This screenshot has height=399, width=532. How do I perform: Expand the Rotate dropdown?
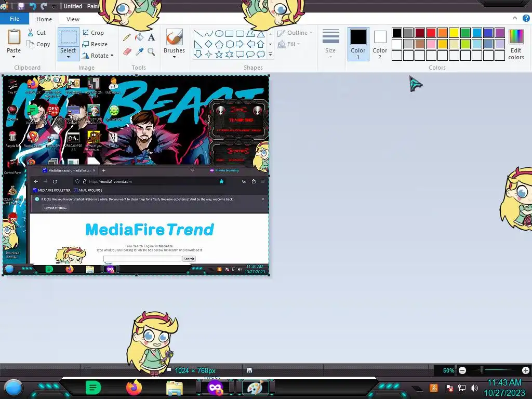[x=112, y=55]
